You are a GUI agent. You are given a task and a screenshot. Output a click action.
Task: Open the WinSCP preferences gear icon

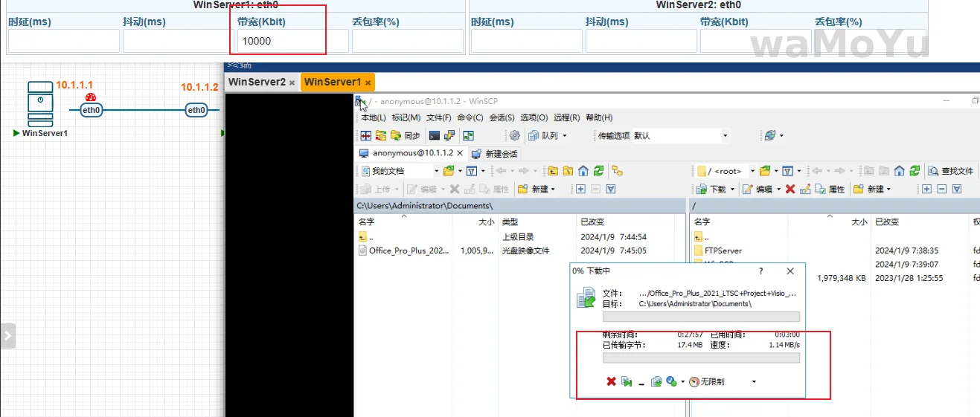pyautogui.click(x=513, y=135)
